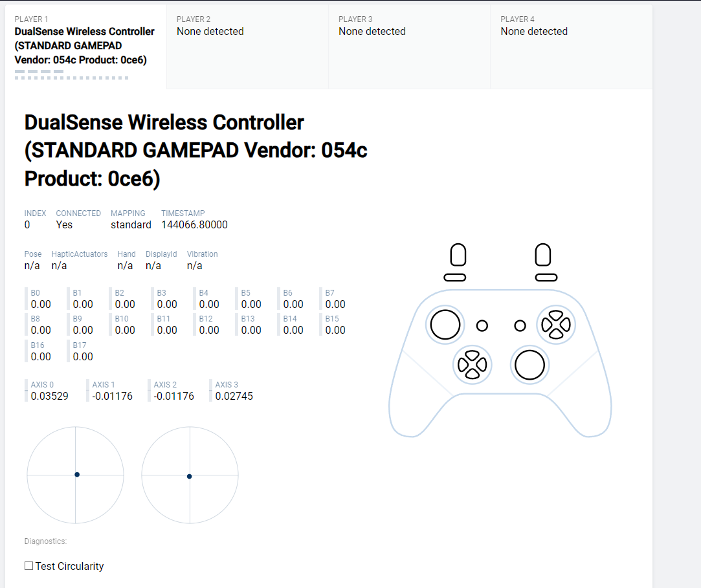Image resolution: width=701 pixels, height=588 pixels.
Task: Click the AXIS 0 value 0.03529
Action: pos(49,397)
